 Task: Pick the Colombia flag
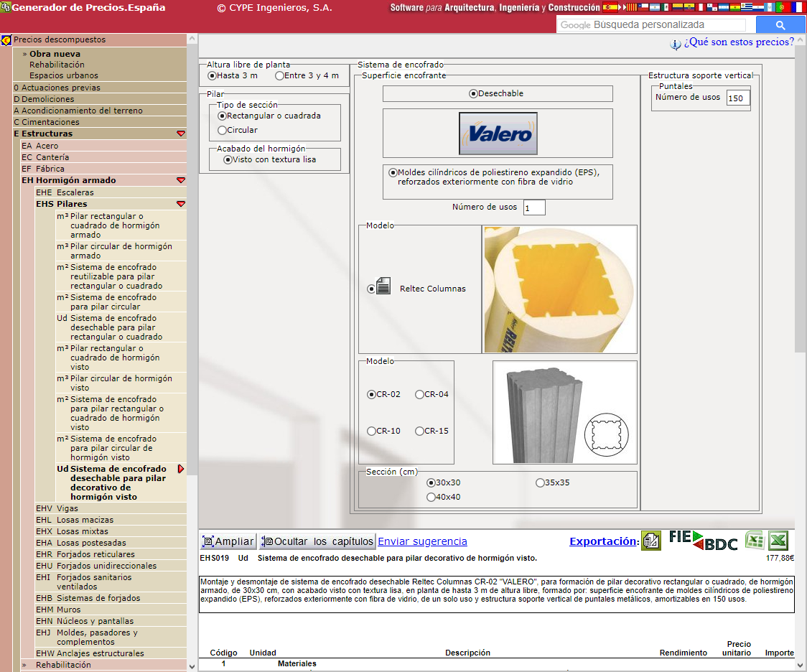tap(678, 7)
